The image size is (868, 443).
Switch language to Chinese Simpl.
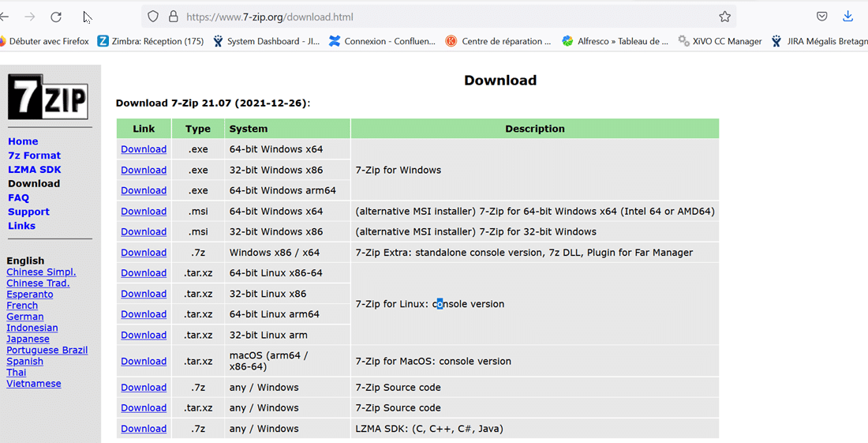point(41,272)
